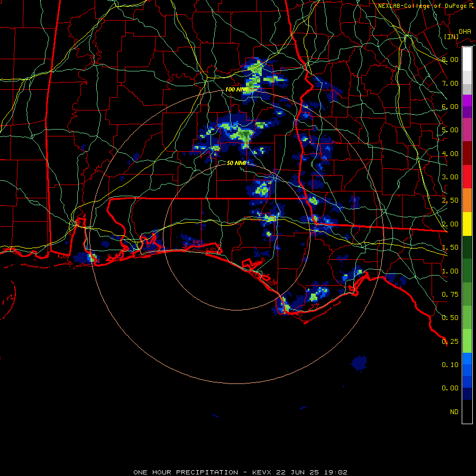Click the ND legend label
Image resolution: width=476 pixels, height=476 pixels.
point(454,412)
